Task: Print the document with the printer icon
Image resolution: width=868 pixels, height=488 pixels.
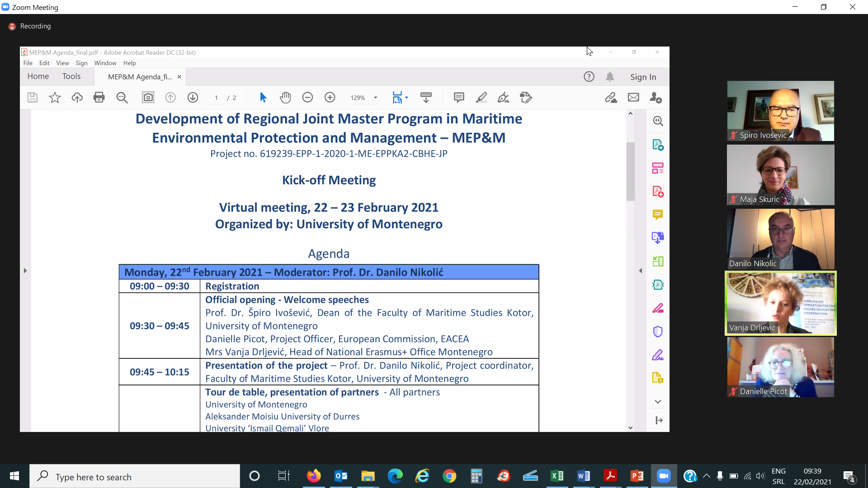Action: coord(99,98)
